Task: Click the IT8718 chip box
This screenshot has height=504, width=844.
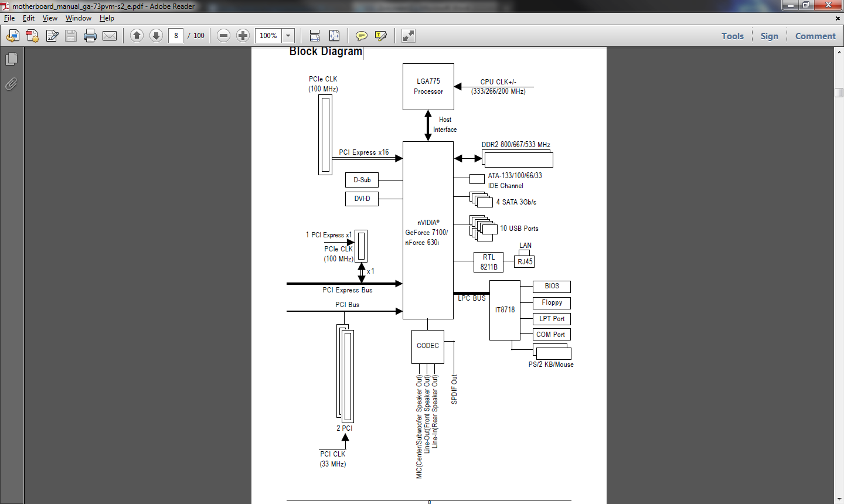Action: pyautogui.click(x=505, y=310)
